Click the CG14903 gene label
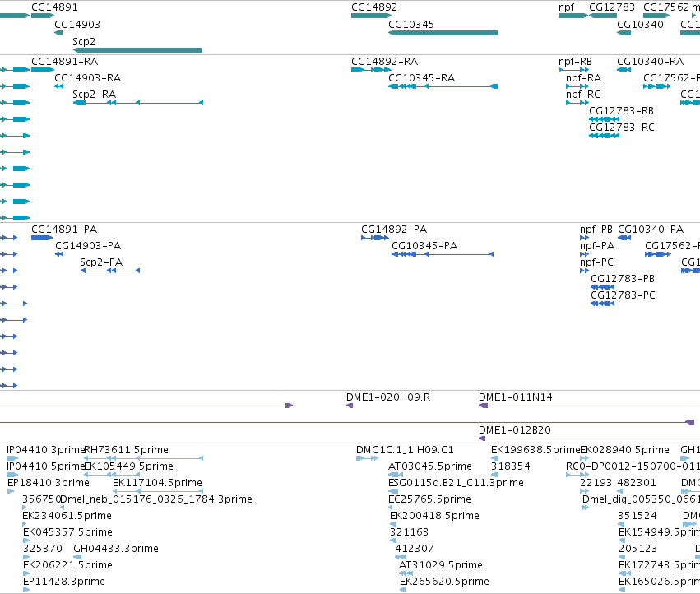The image size is (700, 594). click(x=77, y=25)
